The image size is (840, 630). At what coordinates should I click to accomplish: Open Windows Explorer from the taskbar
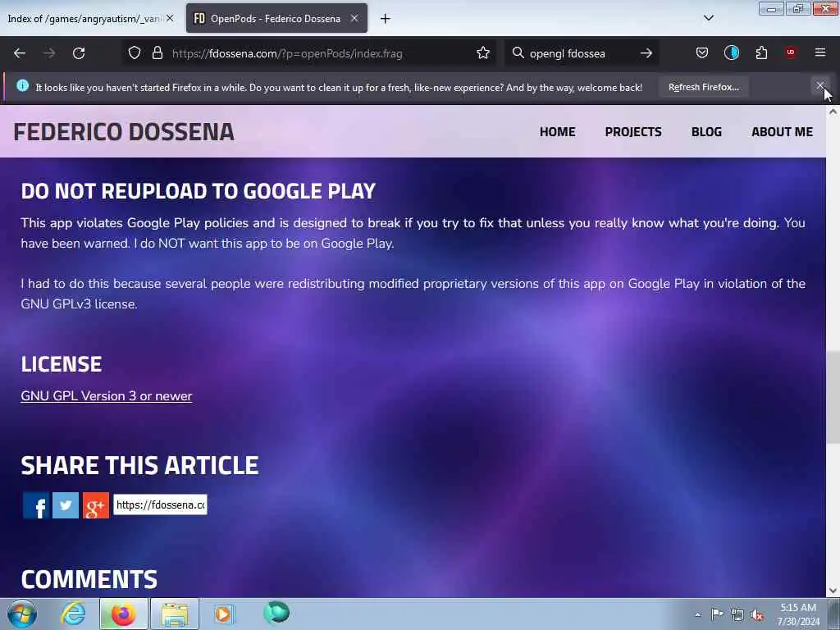click(175, 614)
